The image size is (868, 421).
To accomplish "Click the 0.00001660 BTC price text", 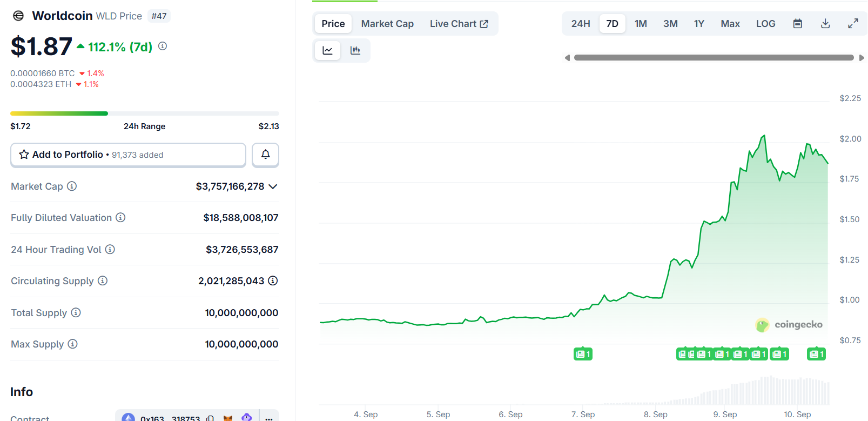I will [x=43, y=73].
